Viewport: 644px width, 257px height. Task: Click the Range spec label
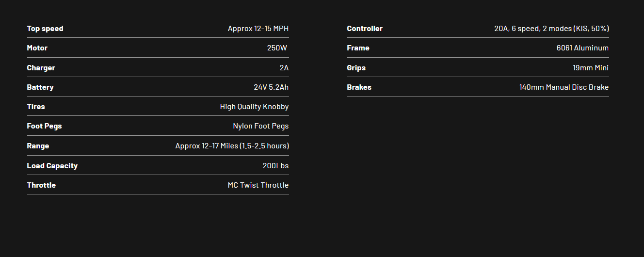[38, 146]
